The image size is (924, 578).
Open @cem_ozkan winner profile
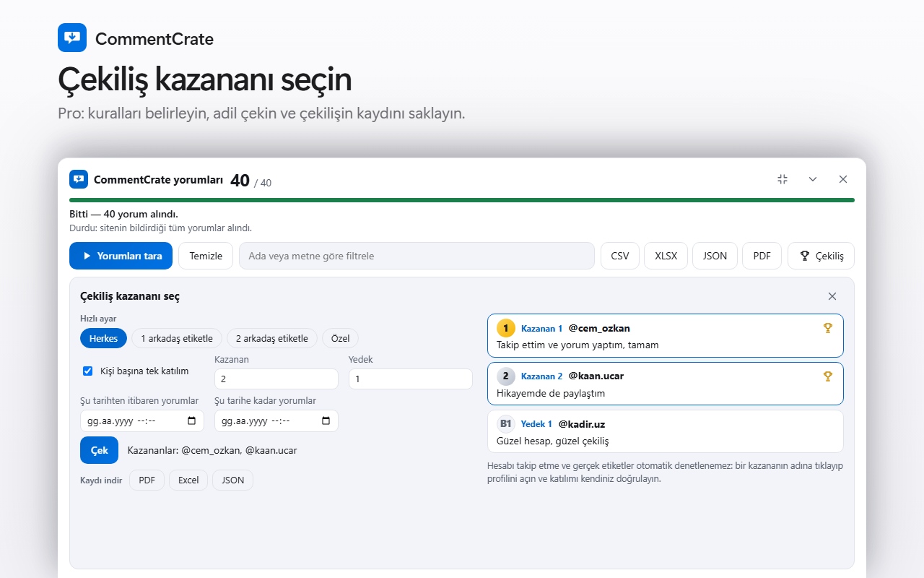click(x=599, y=328)
